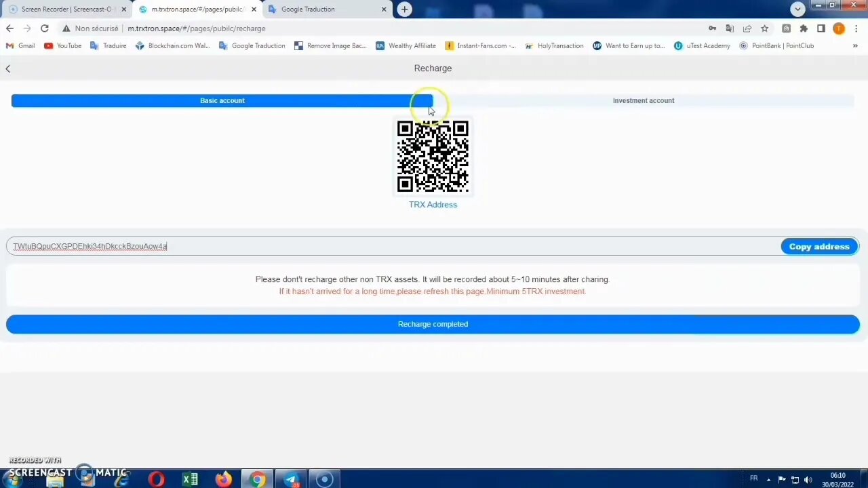Click the TRX Address label
This screenshot has width=868, height=488.
(433, 205)
